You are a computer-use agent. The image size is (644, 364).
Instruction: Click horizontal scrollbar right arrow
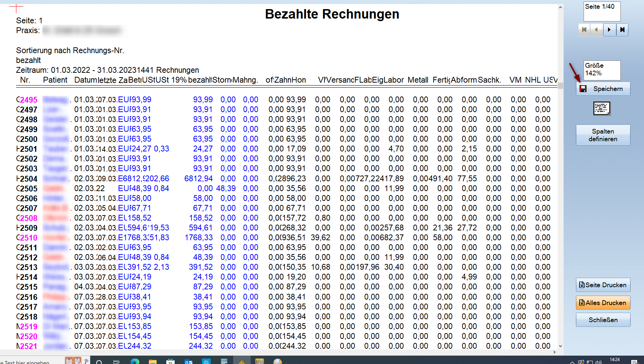554,352
